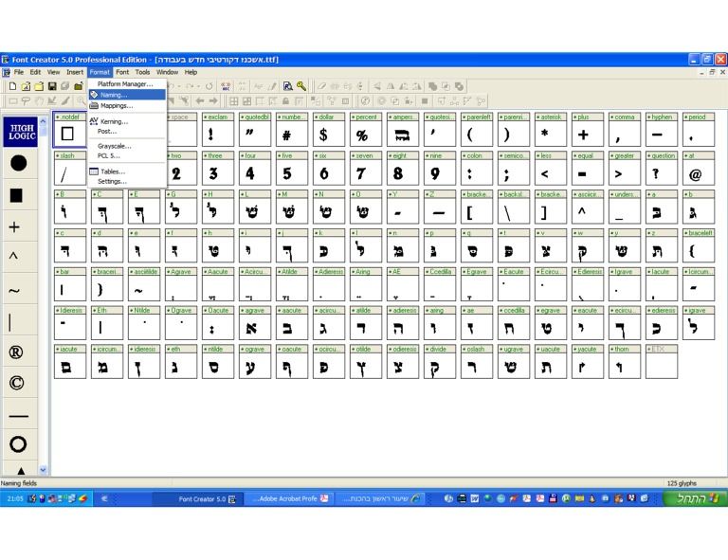The image size is (728, 560).
Task: Select the agrave glyph cell showing aleph
Action: (255, 323)
